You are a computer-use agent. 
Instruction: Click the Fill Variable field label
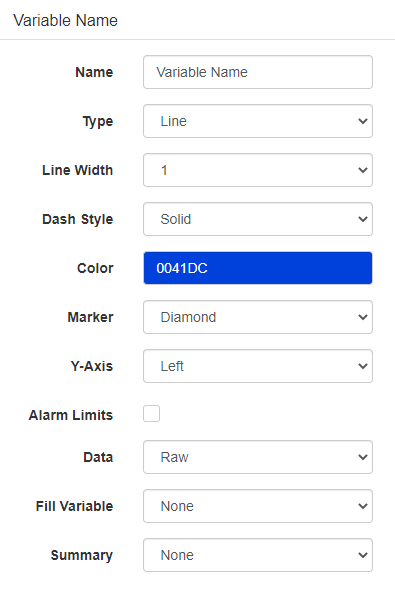click(x=74, y=506)
